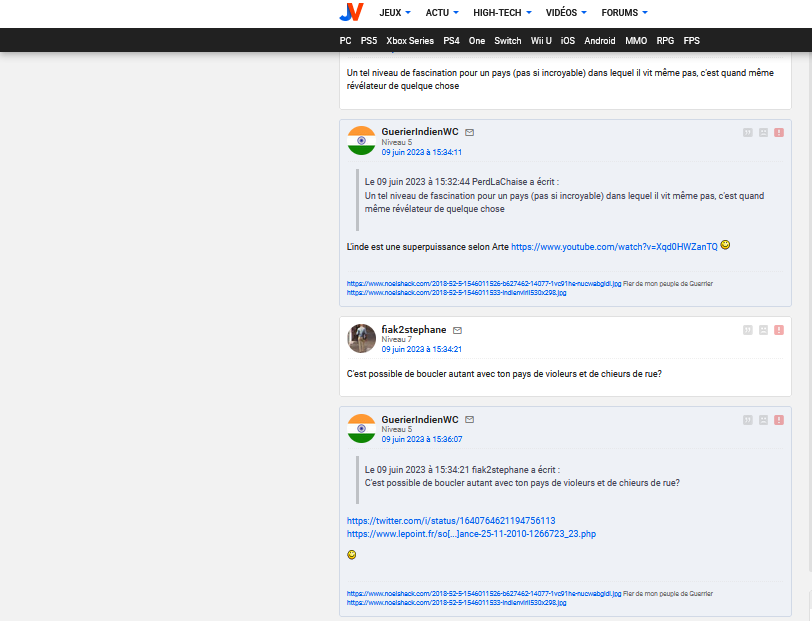Viewport: 812px width, 621px height.
Task: Report fiak2stephane's post using red alert icon
Action: 779,330
